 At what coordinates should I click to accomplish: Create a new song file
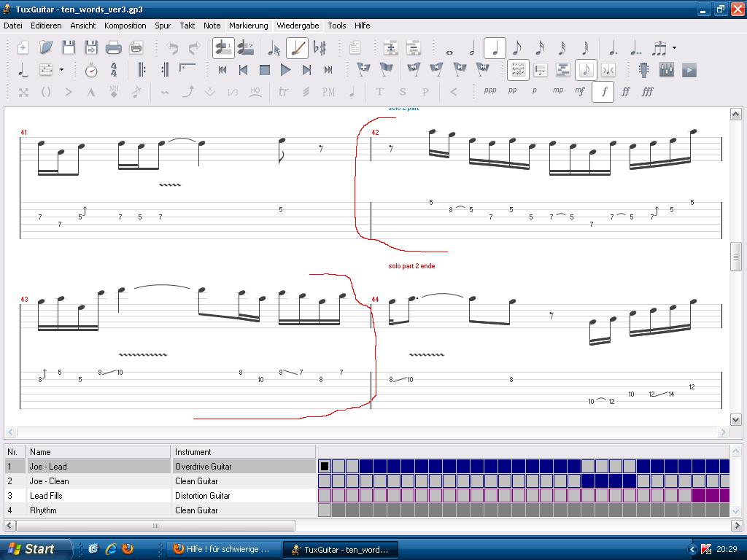[x=23, y=47]
